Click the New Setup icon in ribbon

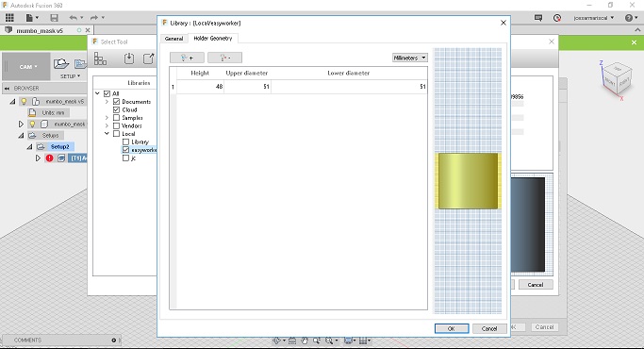coord(60,64)
